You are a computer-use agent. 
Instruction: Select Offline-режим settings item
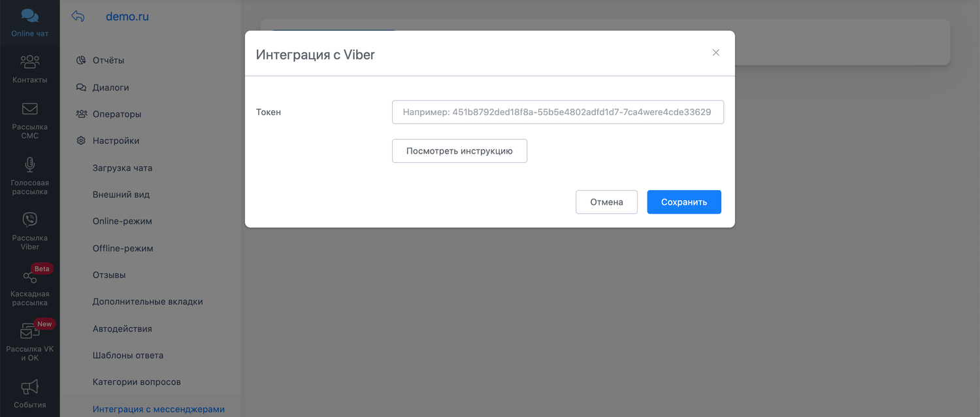123,248
